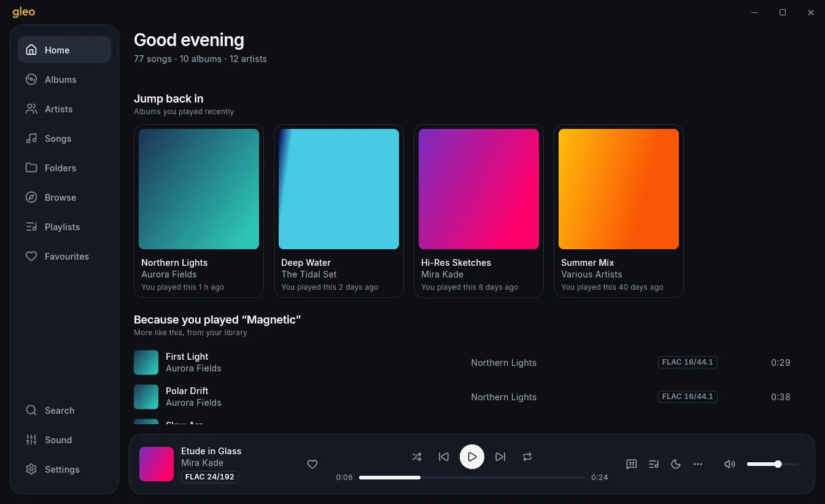825x504 pixels.
Task: Click Northern Lights album in Polar Drift row
Action: tap(504, 397)
